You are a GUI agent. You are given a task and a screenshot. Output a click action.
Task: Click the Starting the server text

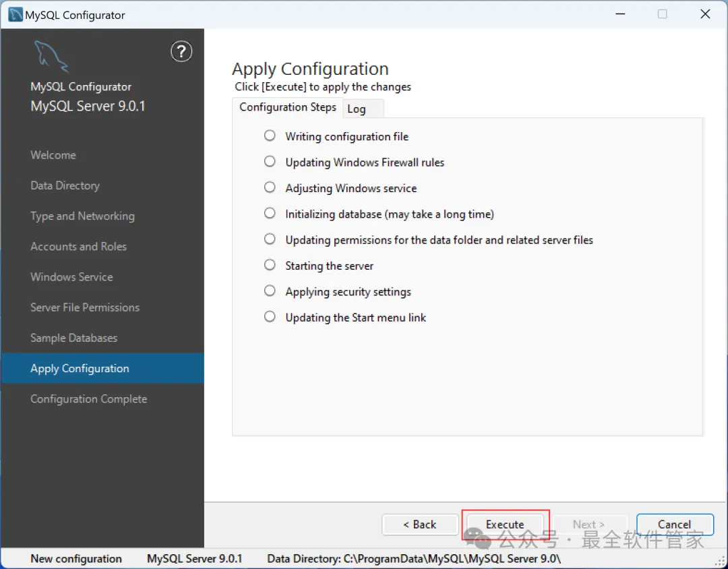329,266
